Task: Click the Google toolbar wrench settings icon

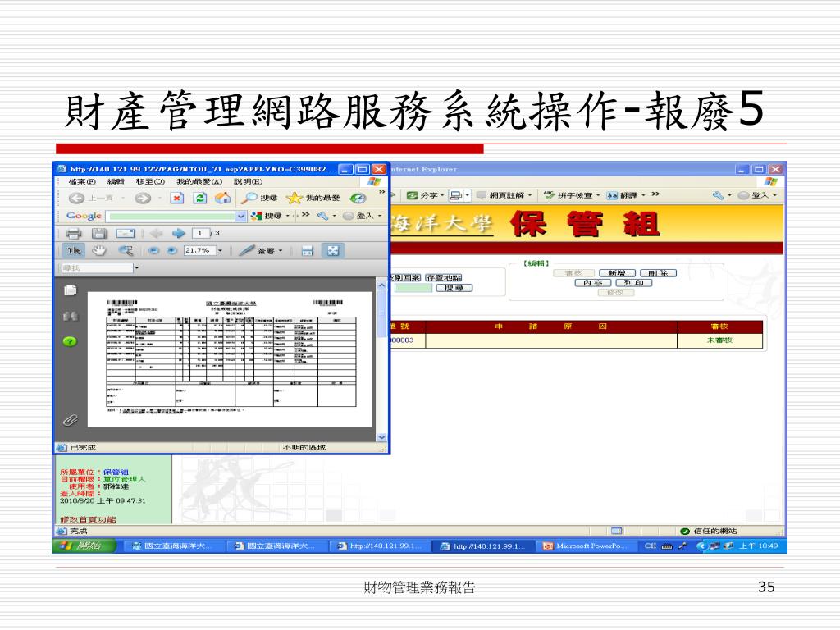Action: [323, 216]
